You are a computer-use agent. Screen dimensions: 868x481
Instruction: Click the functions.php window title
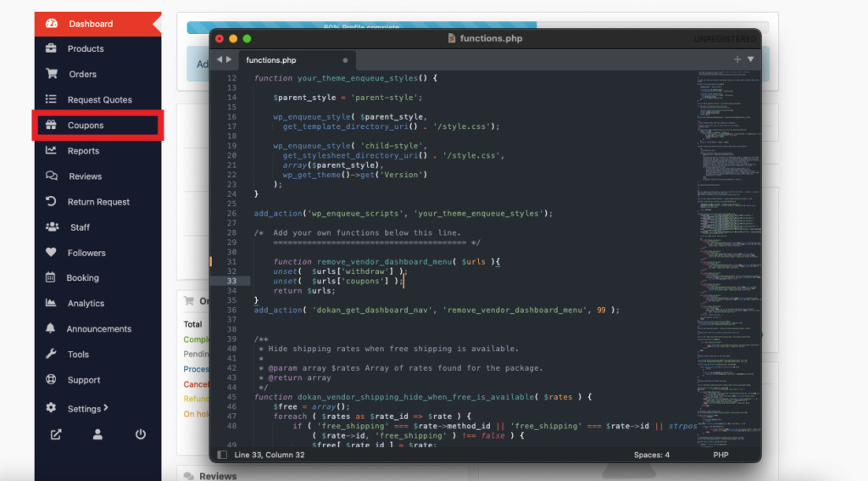pos(491,38)
